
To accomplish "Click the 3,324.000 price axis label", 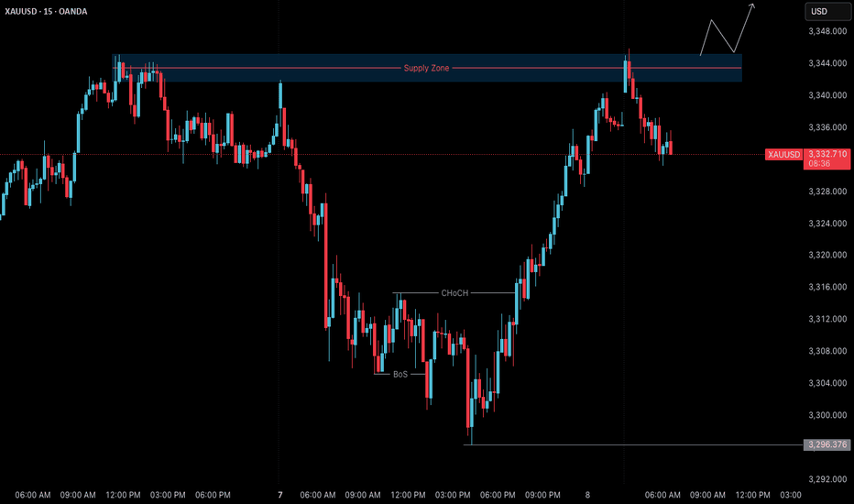I will pyautogui.click(x=827, y=224).
